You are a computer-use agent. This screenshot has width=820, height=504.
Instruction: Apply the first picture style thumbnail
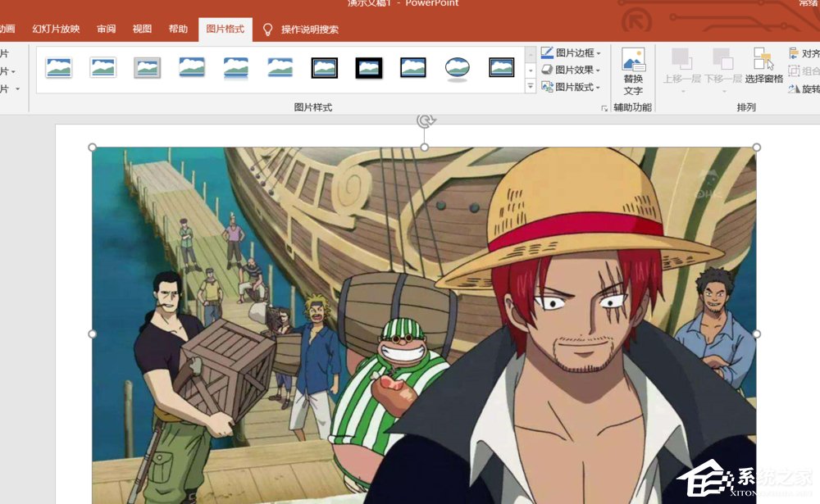(59, 67)
